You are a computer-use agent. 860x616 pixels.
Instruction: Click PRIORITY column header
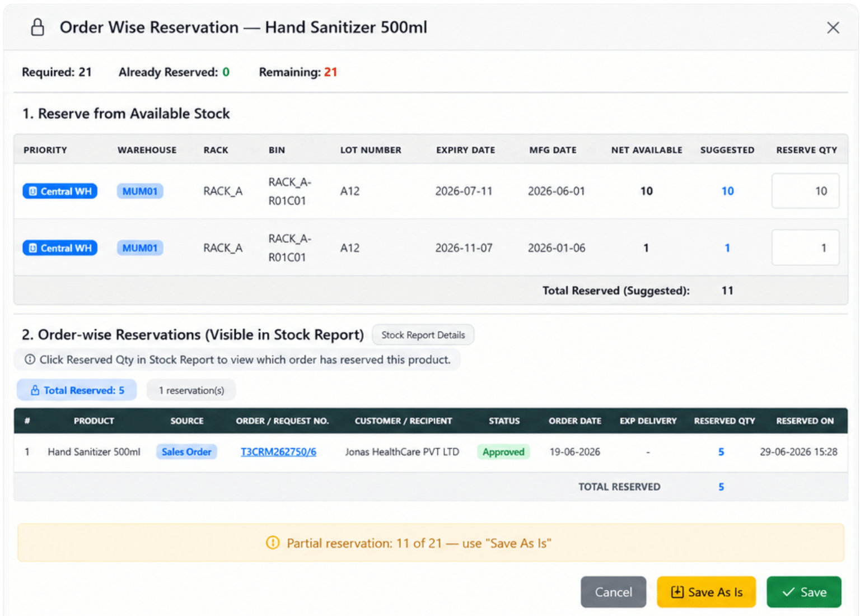[x=45, y=150]
